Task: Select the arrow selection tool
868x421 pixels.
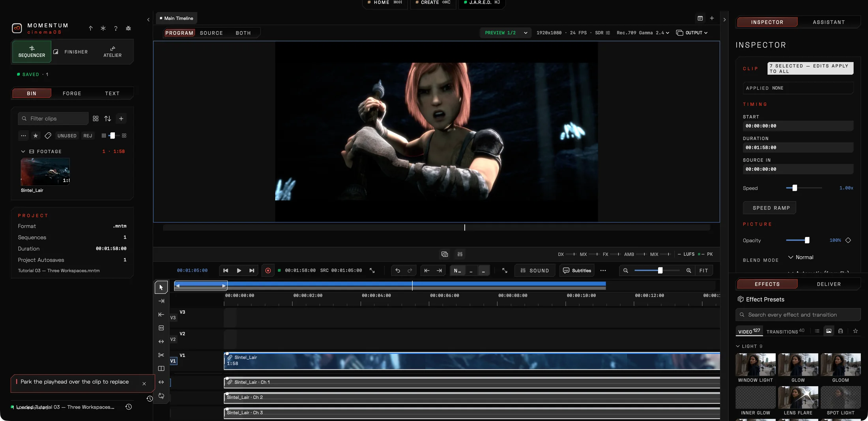Action: pos(161,288)
